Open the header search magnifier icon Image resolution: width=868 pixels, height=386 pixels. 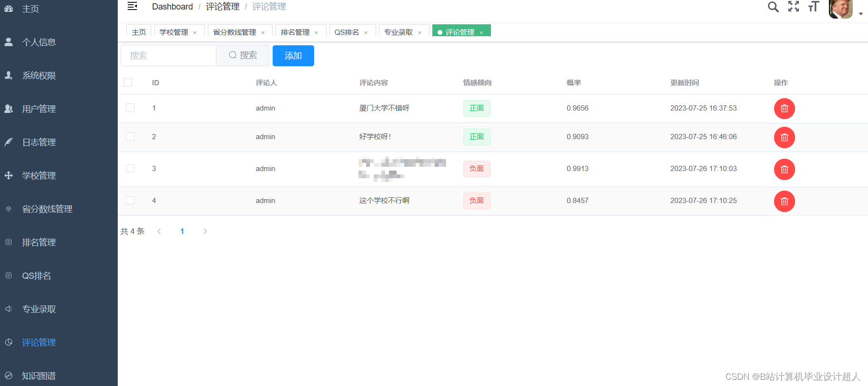pos(773,7)
